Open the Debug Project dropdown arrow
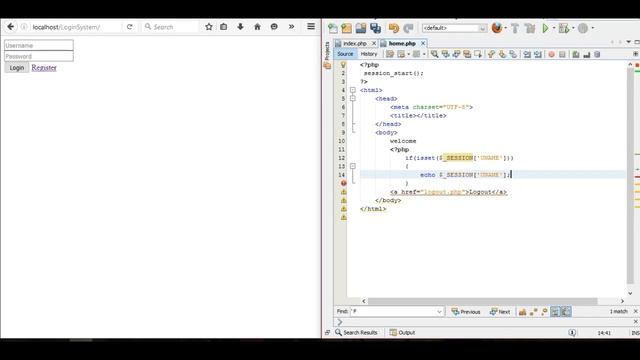Screen dimensions: 640x360 [573, 28]
